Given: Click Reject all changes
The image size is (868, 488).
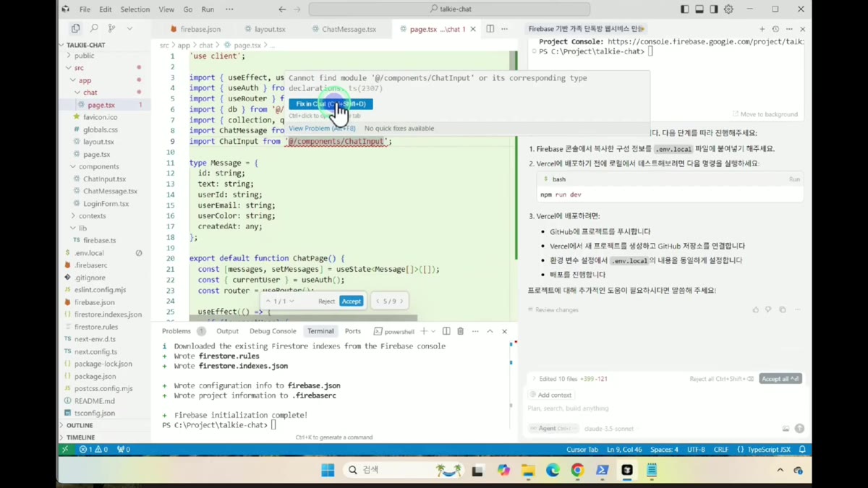Looking at the screenshot, I should pos(721,379).
